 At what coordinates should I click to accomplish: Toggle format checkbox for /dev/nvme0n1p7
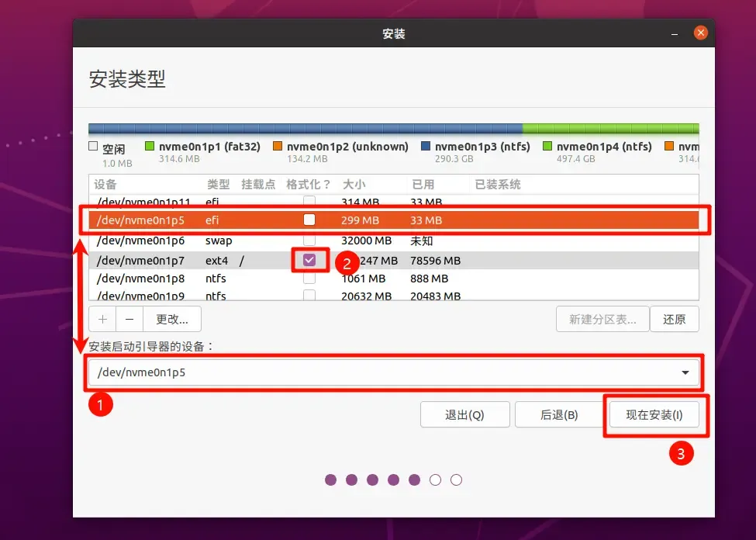coord(309,260)
